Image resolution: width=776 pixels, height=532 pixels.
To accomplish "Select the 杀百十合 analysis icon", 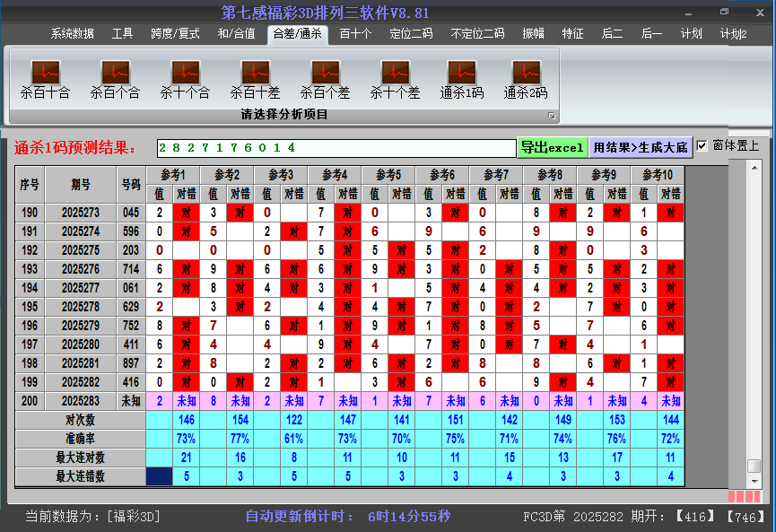I will coord(44,77).
